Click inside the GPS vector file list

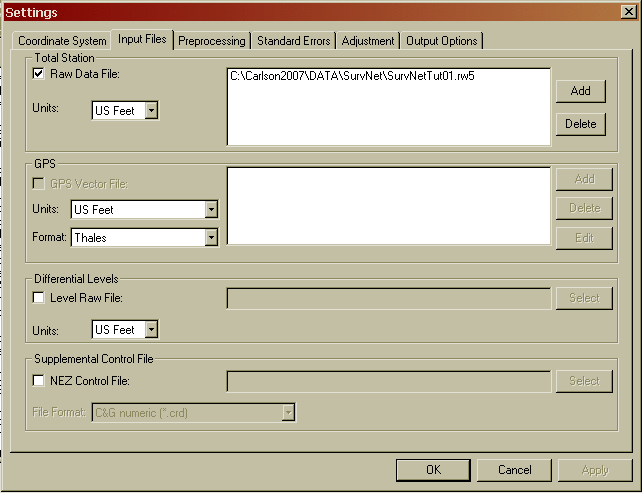point(389,206)
